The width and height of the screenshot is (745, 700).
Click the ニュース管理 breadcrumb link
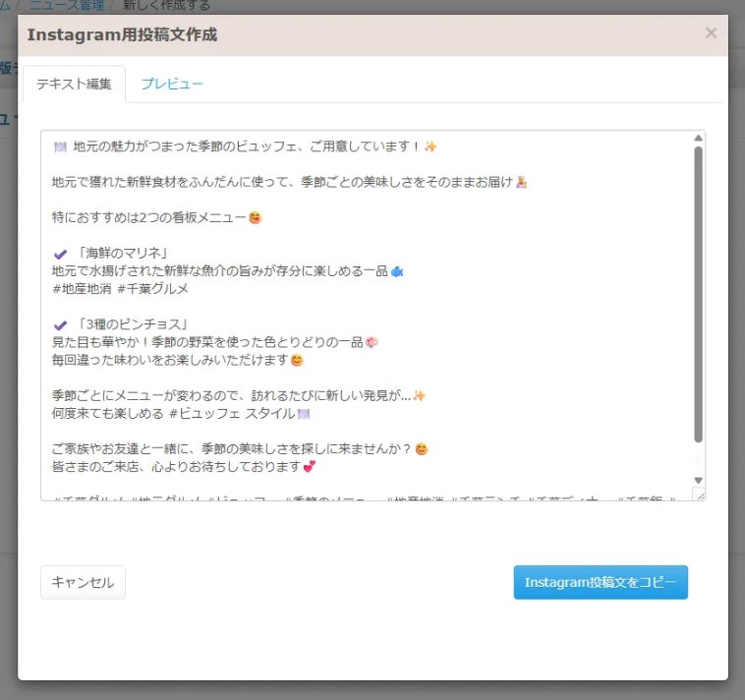(x=67, y=6)
